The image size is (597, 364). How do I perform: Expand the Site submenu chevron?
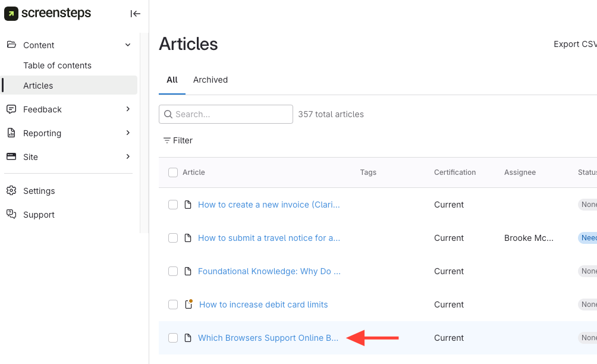128,157
